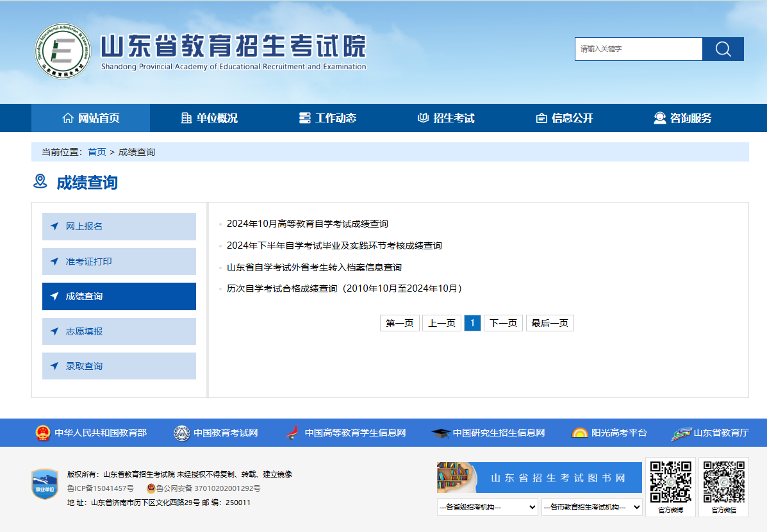The height and width of the screenshot is (532, 767).
Task: Go to the next page with 下一页
Action: point(503,323)
